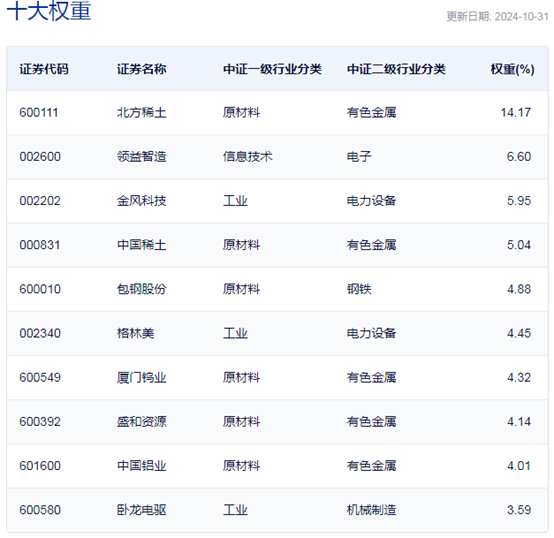Select stock code 600111
The width and height of the screenshot is (554, 538).
39,113
